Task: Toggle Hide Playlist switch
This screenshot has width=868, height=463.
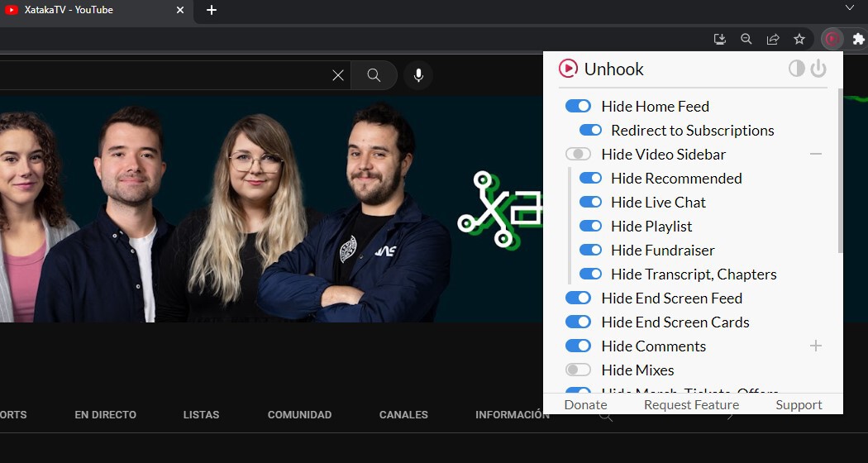Action: (590, 226)
